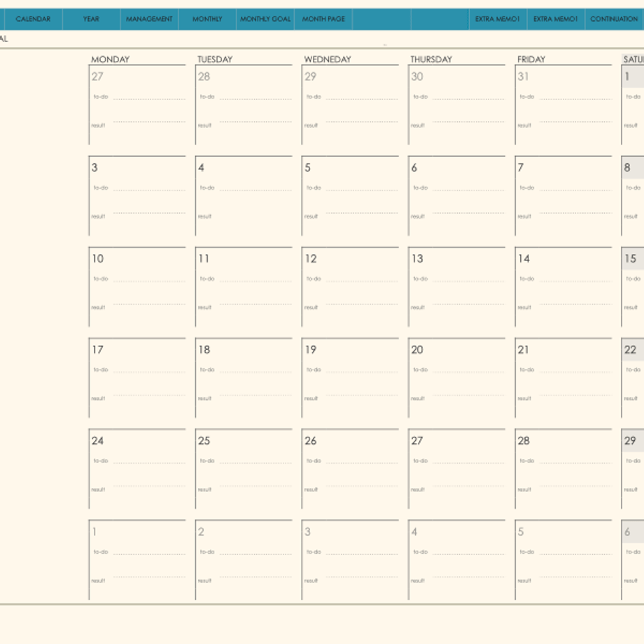The height and width of the screenshot is (644, 644).
Task: Click the FRIDAY column header
Action: pos(531,59)
